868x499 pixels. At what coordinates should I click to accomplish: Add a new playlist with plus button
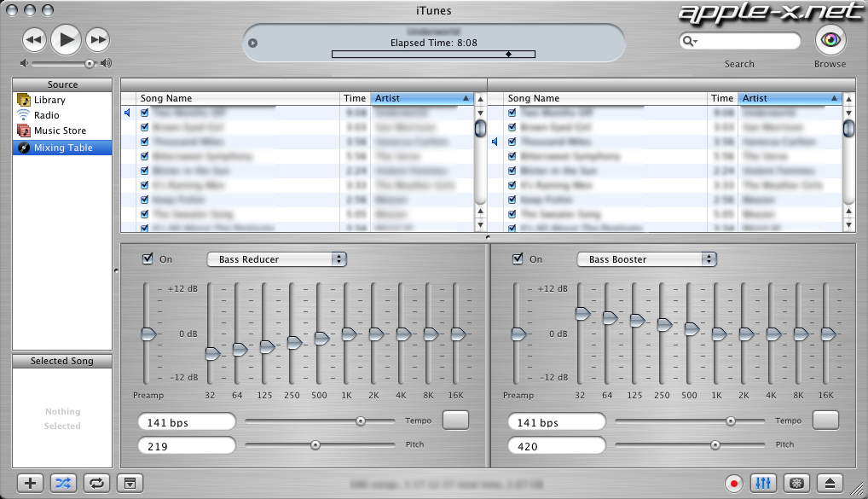(31, 484)
